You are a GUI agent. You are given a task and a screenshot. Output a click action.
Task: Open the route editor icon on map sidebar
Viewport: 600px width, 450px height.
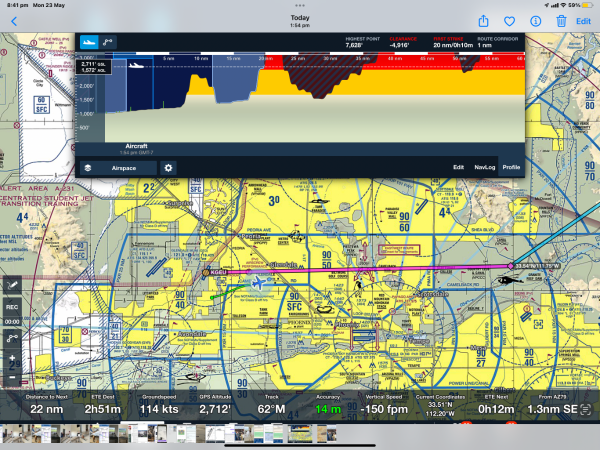pos(12,339)
